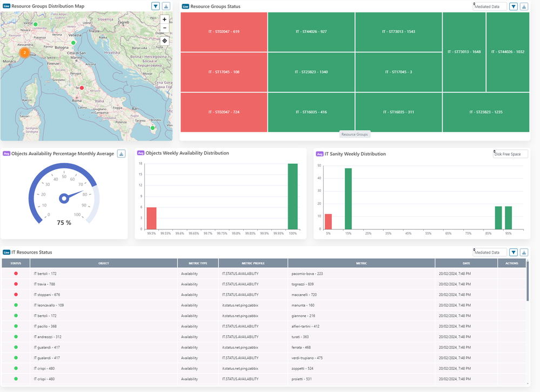This screenshot has height=392, width=540.
Task: Download the Resource Groups Distribution Map data
Action: click(166, 6)
